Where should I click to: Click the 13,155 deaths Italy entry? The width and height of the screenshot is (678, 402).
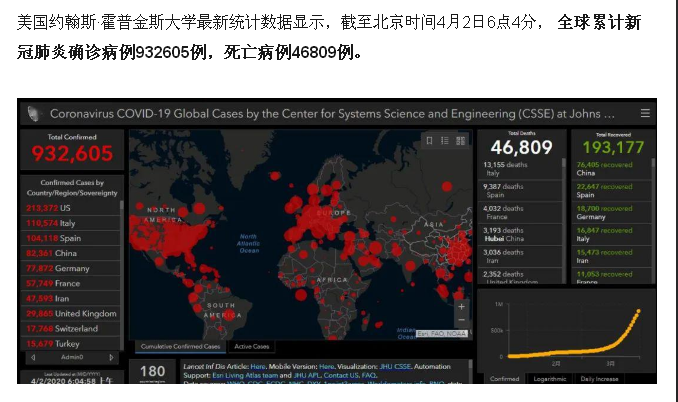click(x=520, y=169)
